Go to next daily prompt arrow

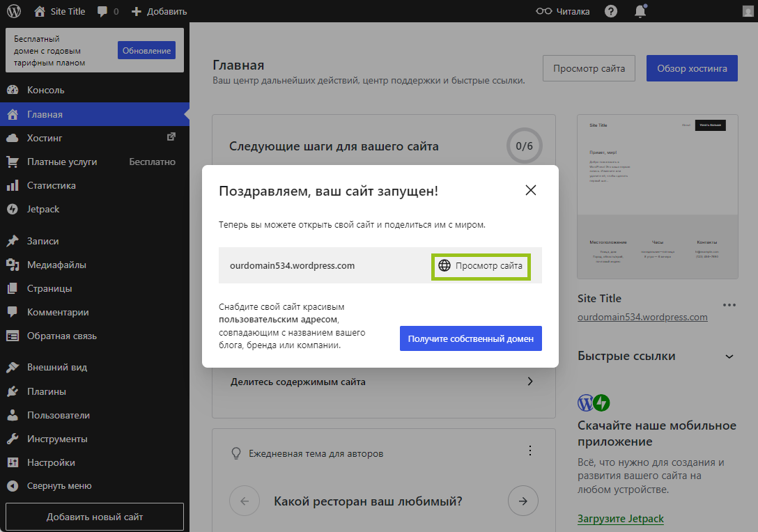[x=523, y=501]
